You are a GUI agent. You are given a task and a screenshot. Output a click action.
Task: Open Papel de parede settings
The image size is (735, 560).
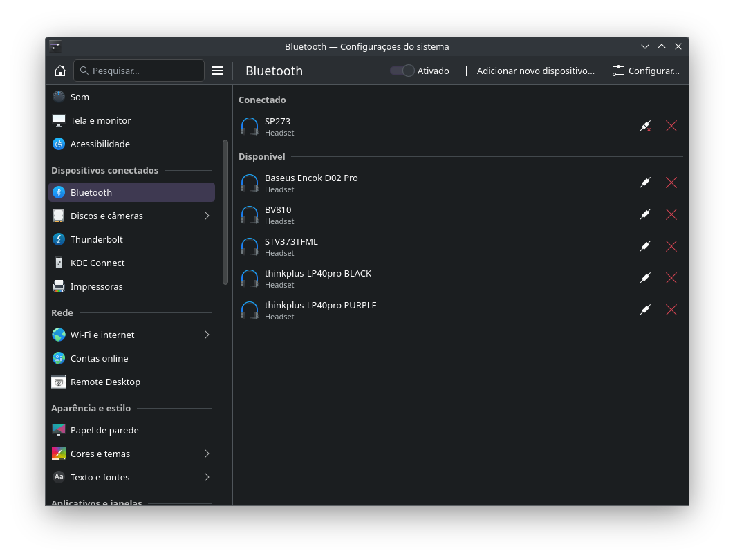pos(131,430)
